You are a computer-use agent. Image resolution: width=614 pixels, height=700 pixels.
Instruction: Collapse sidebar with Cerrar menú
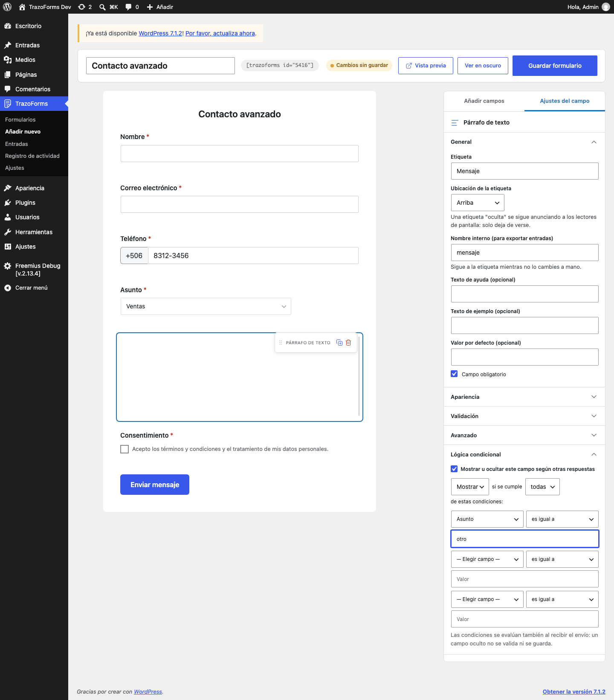coord(34,288)
